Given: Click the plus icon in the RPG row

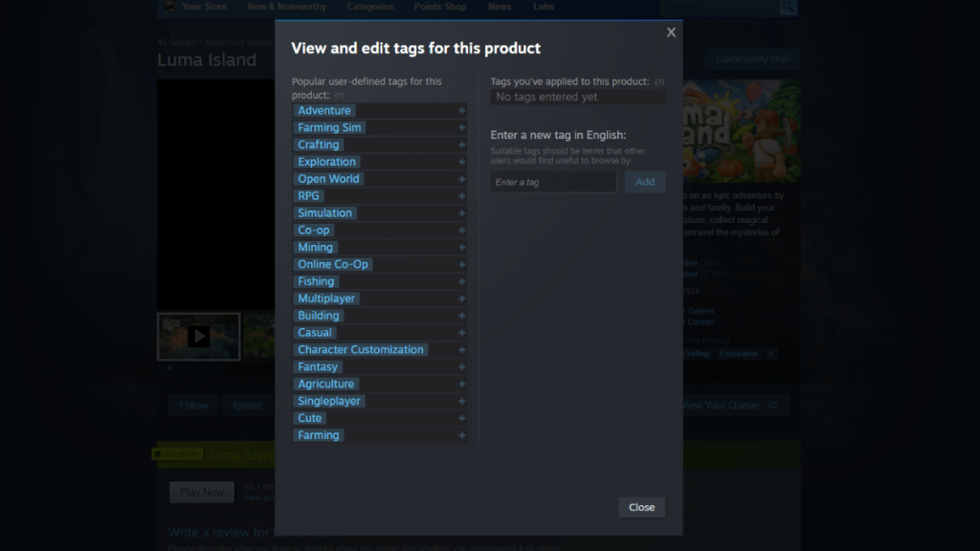Looking at the screenshot, I should tap(461, 195).
